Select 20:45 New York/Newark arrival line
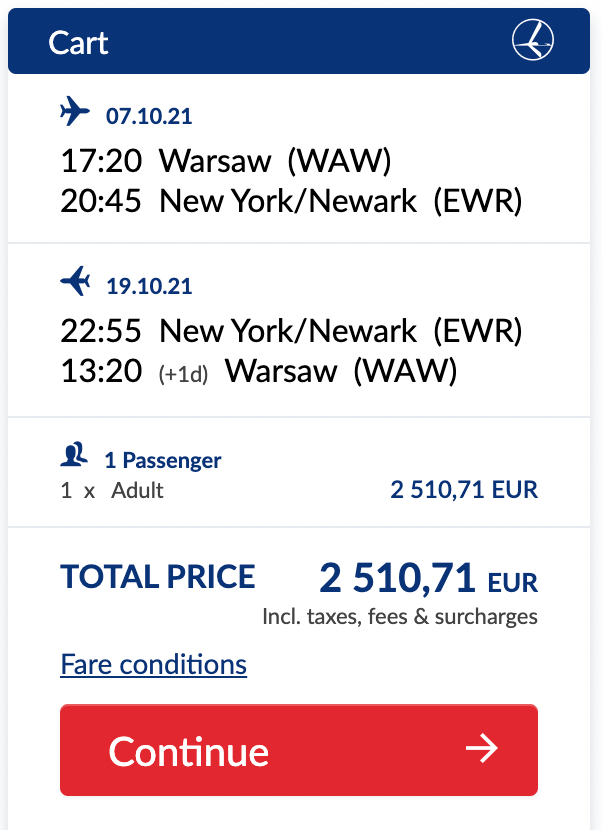The height and width of the screenshot is (830, 602). pyautogui.click(x=291, y=201)
